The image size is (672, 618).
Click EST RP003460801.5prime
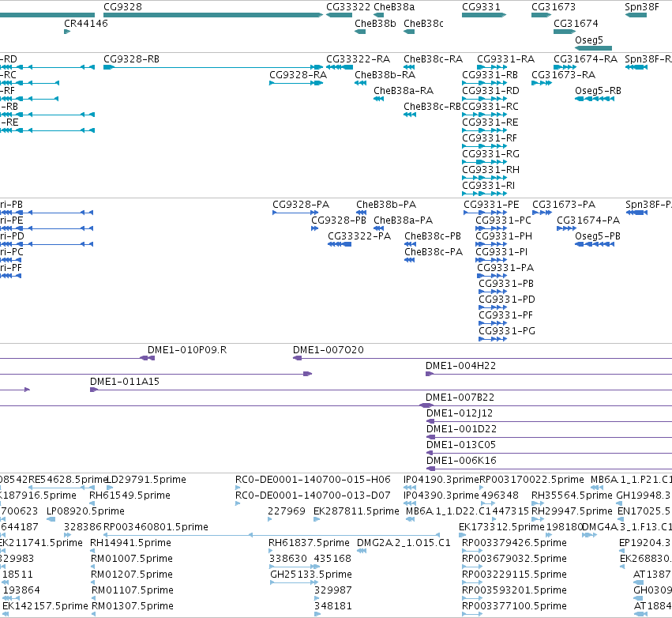[272, 535]
